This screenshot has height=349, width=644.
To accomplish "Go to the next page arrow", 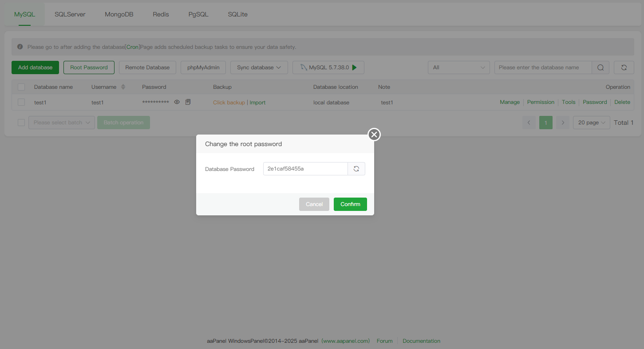I will [x=563, y=123].
